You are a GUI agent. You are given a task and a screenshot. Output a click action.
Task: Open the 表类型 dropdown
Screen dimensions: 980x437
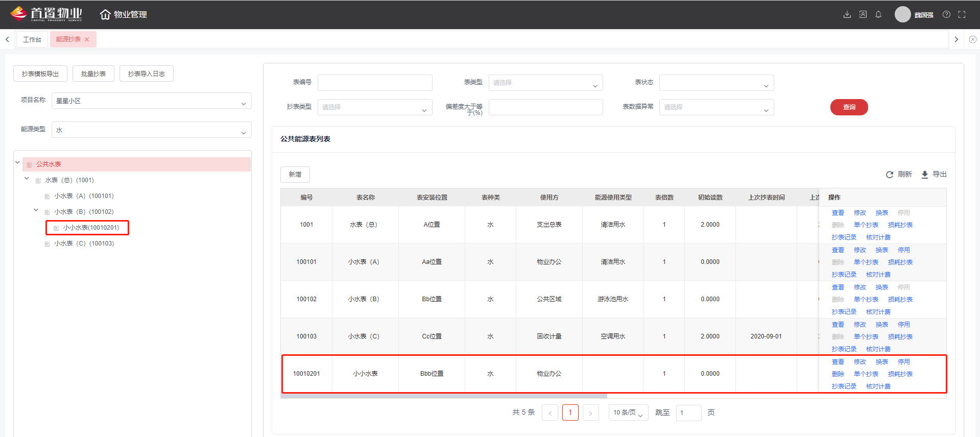546,83
